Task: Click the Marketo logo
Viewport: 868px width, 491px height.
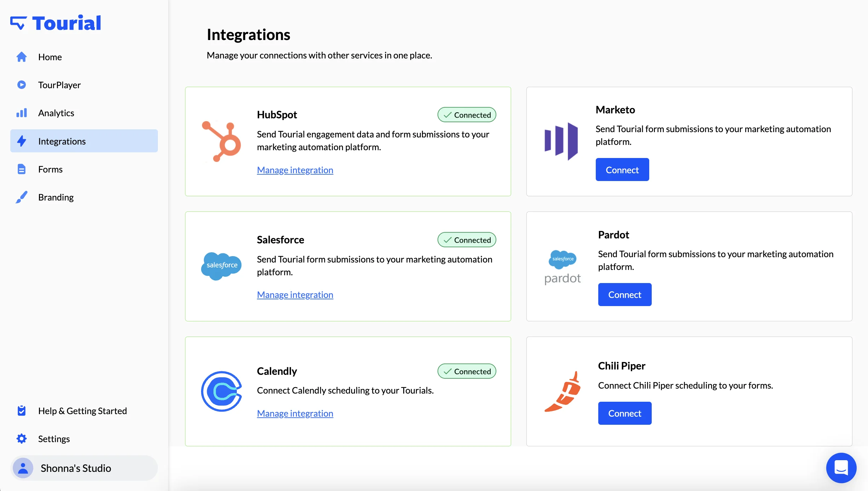Action: tap(561, 141)
